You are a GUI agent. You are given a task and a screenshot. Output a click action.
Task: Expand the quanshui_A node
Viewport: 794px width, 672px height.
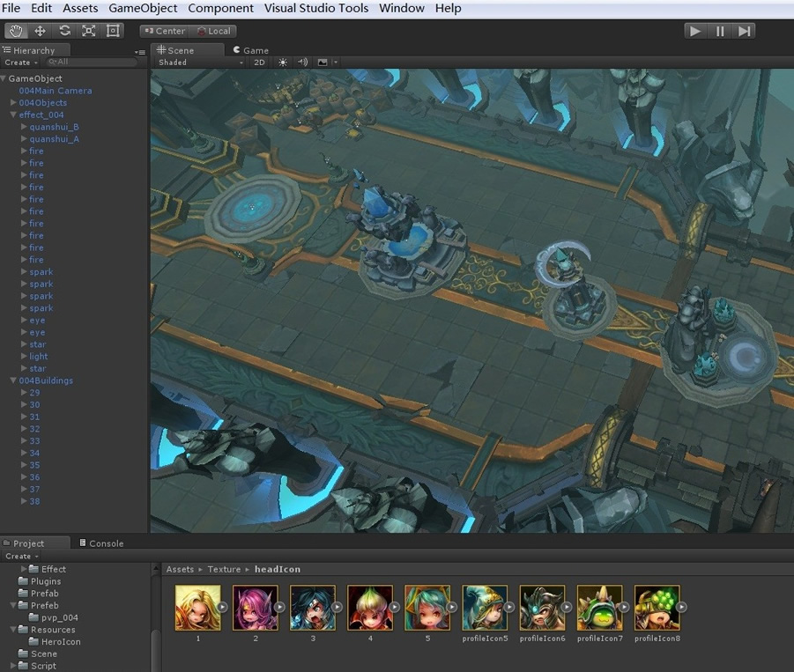click(24, 138)
